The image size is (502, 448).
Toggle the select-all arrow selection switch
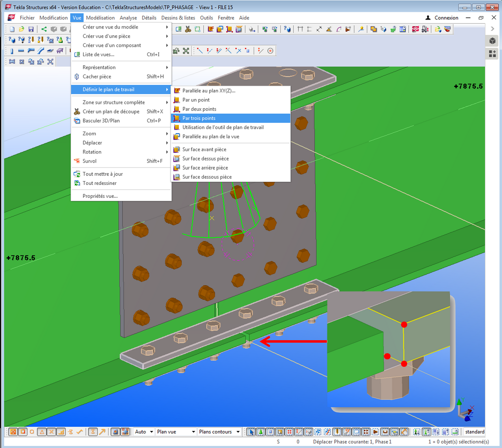[251, 432]
